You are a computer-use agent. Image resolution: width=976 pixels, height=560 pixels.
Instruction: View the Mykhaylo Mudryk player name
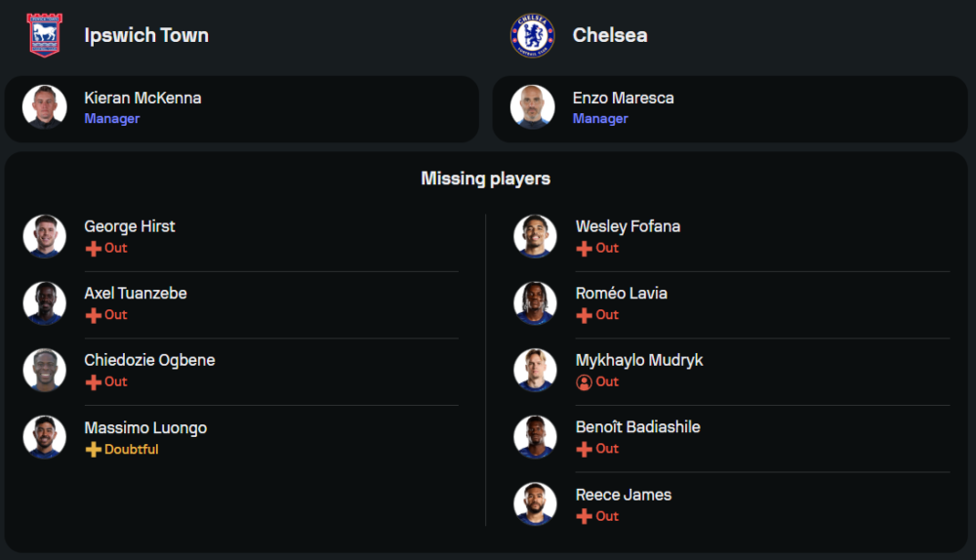[x=639, y=360]
